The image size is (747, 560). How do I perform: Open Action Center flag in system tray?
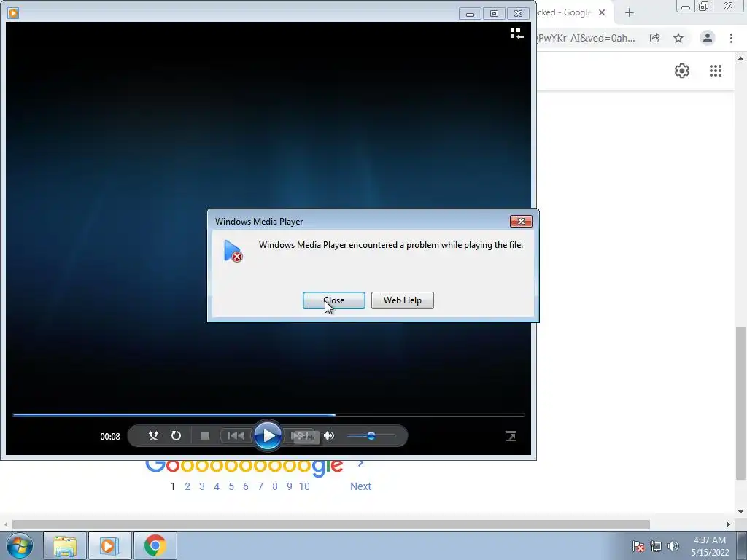tap(638, 546)
